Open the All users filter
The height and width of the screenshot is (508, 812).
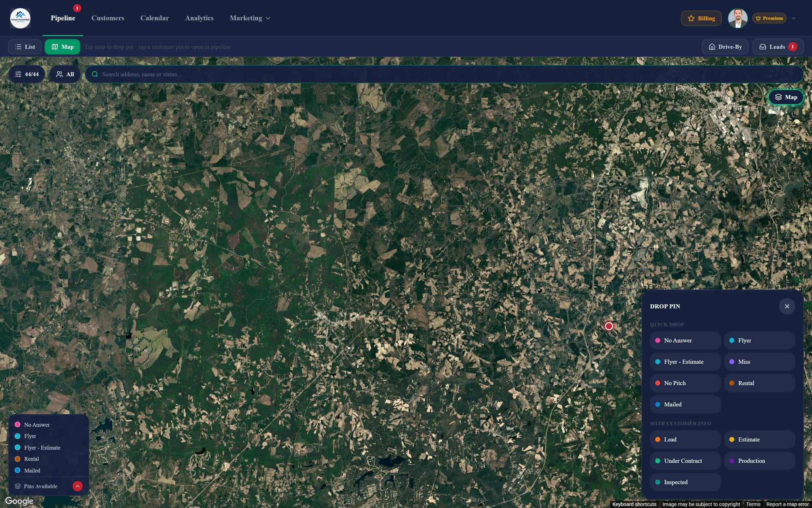point(65,74)
